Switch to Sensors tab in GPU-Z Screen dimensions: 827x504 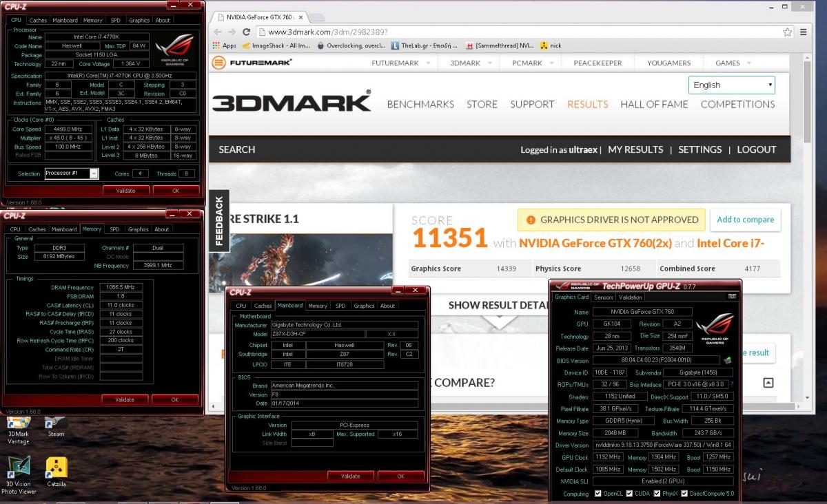604,297
